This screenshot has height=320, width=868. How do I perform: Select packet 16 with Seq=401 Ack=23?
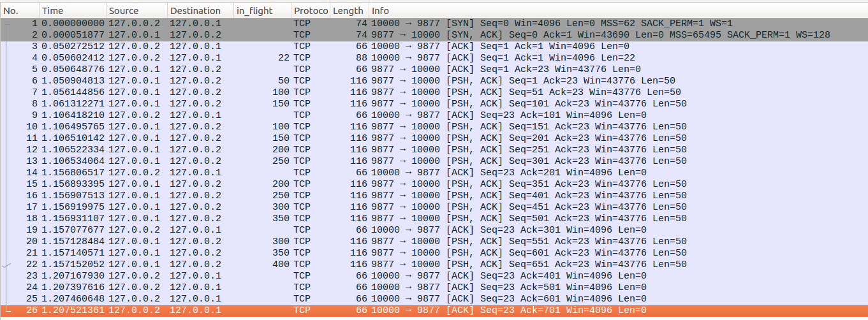[434, 196]
